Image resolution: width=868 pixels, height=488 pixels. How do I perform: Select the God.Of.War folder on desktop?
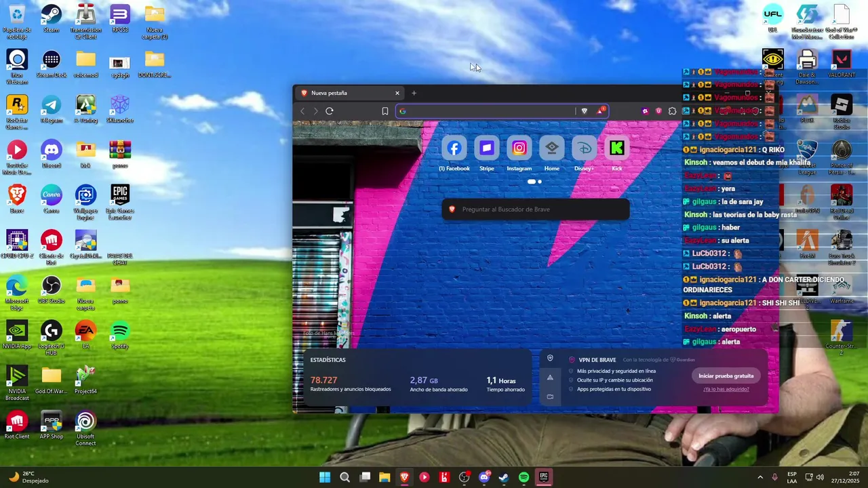coord(51,381)
